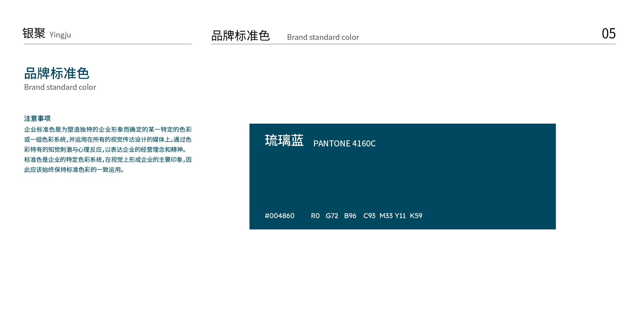Click header subtitle Brand standard color

click(323, 37)
